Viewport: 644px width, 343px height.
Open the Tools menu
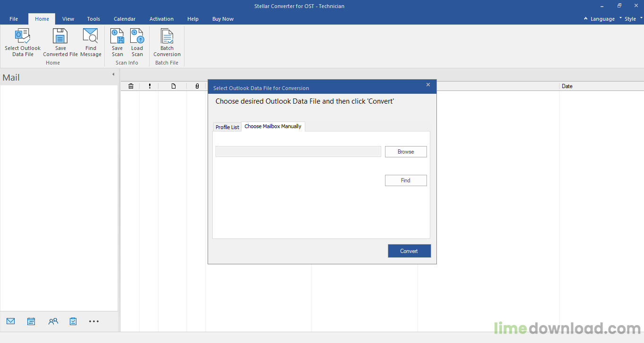(x=93, y=19)
